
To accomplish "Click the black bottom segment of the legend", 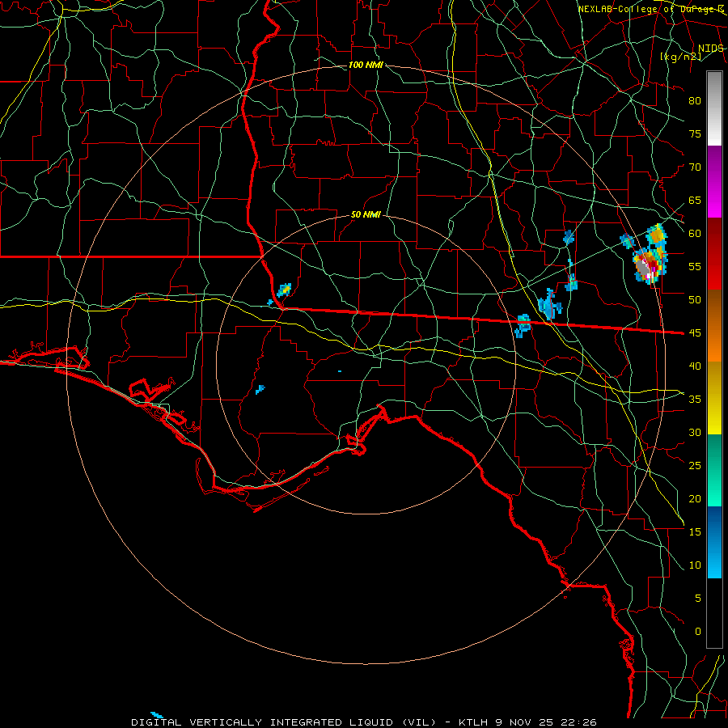I will pos(714,613).
